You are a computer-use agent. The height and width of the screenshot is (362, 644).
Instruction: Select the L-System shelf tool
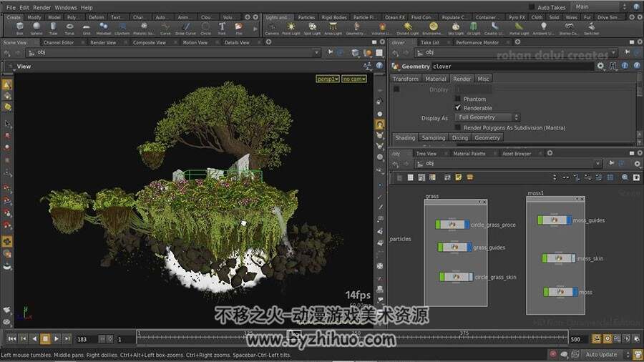pyautogui.click(x=122, y=29)
